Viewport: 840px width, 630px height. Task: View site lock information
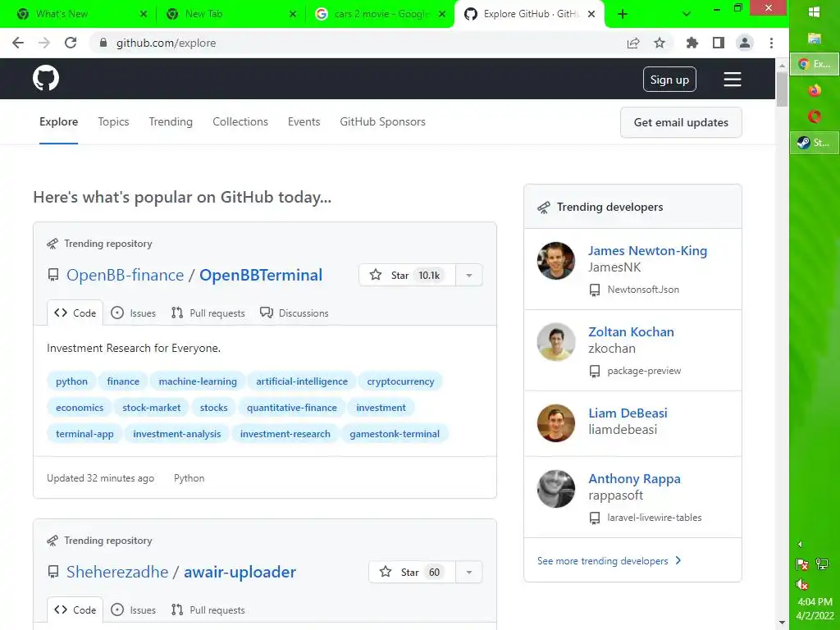103,43
